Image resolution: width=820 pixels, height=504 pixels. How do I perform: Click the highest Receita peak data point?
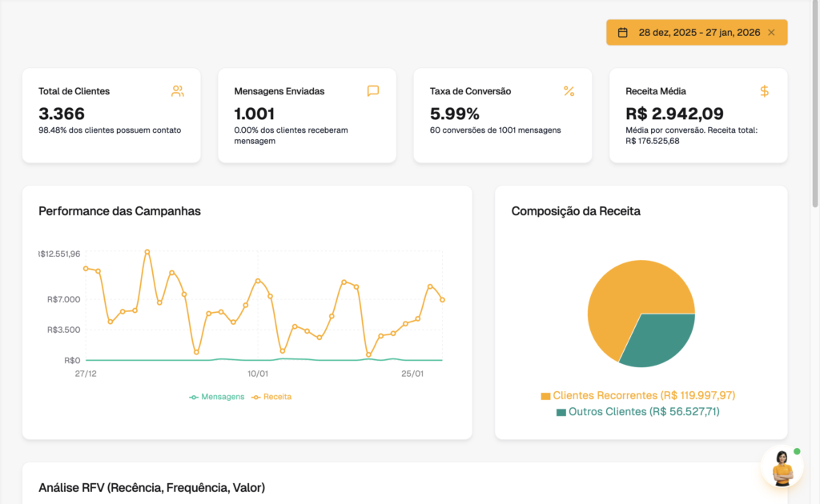(x=147, y=252)
